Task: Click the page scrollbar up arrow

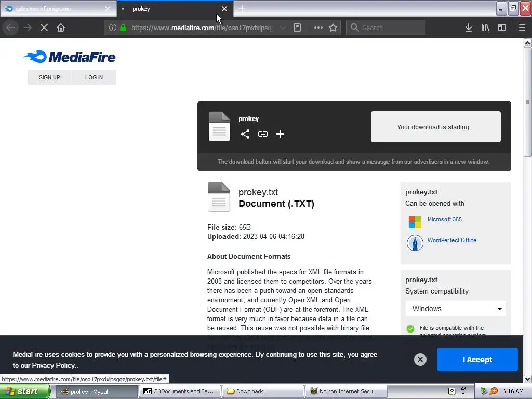Action: [x=528, y=43]
